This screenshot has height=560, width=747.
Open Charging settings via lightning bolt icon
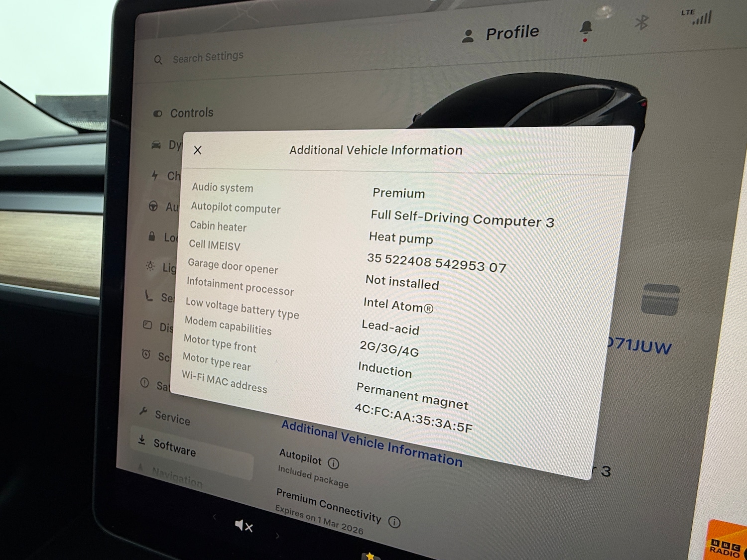point(155,176)
